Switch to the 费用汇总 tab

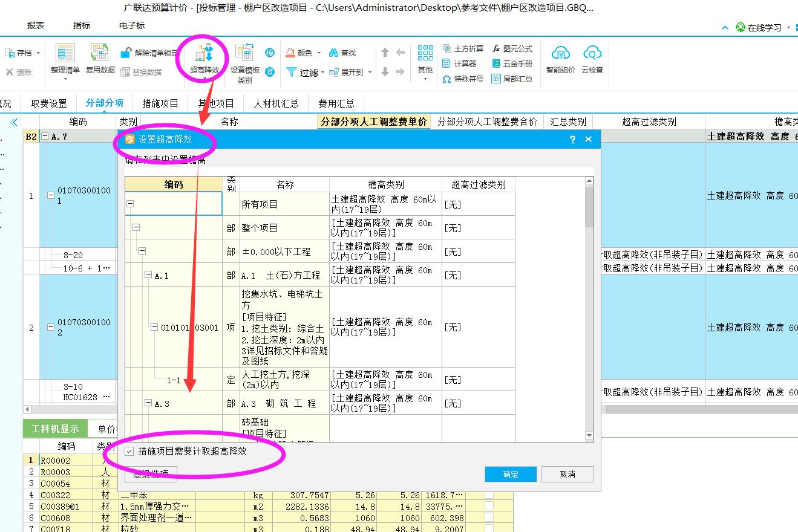(336, 103)
